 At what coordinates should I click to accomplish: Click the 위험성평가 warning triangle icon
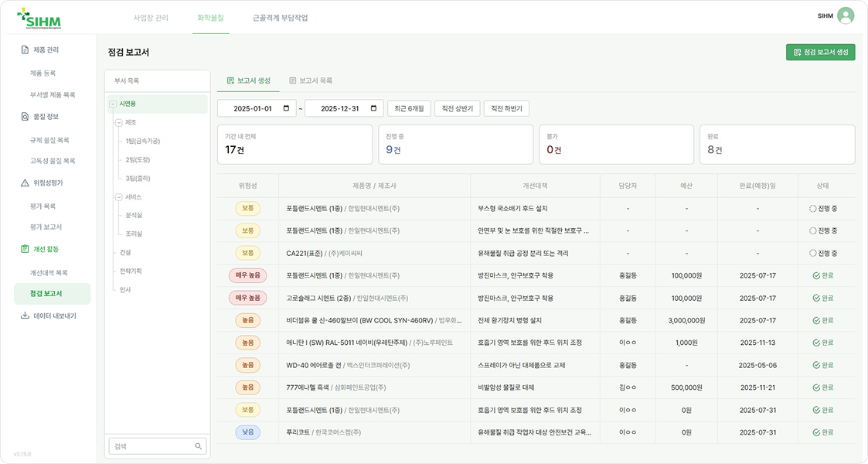click(25, 183)
